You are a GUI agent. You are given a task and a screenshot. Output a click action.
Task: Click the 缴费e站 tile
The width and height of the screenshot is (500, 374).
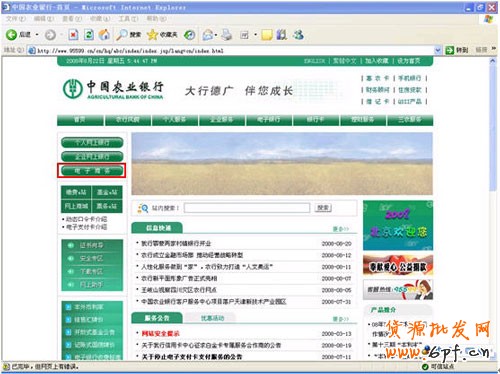(x=76, y=192)
